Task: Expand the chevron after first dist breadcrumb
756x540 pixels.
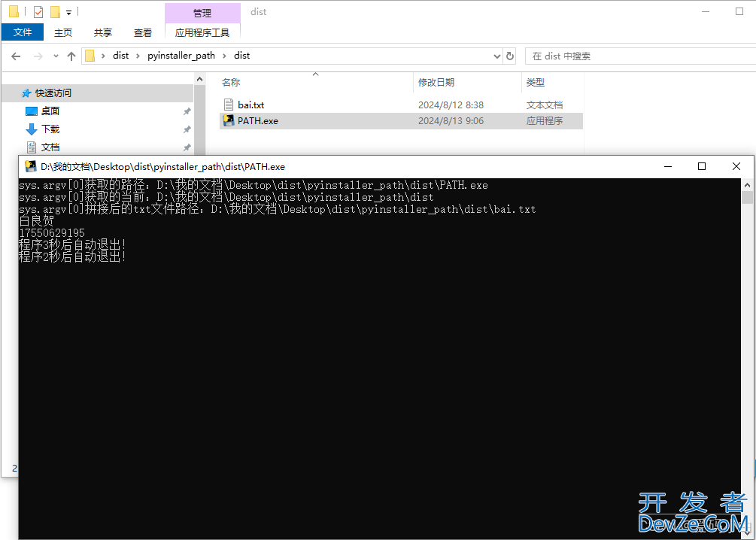Action: pyautogui.click(x=138, y=56)
